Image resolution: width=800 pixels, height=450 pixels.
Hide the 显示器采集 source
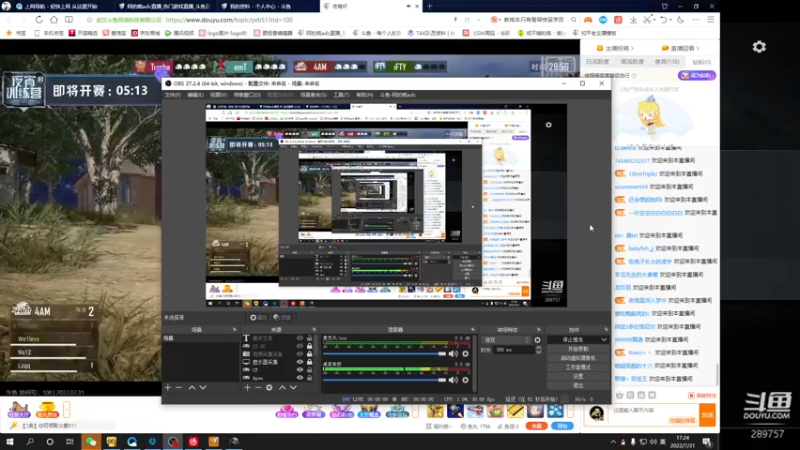coord(300,362)
